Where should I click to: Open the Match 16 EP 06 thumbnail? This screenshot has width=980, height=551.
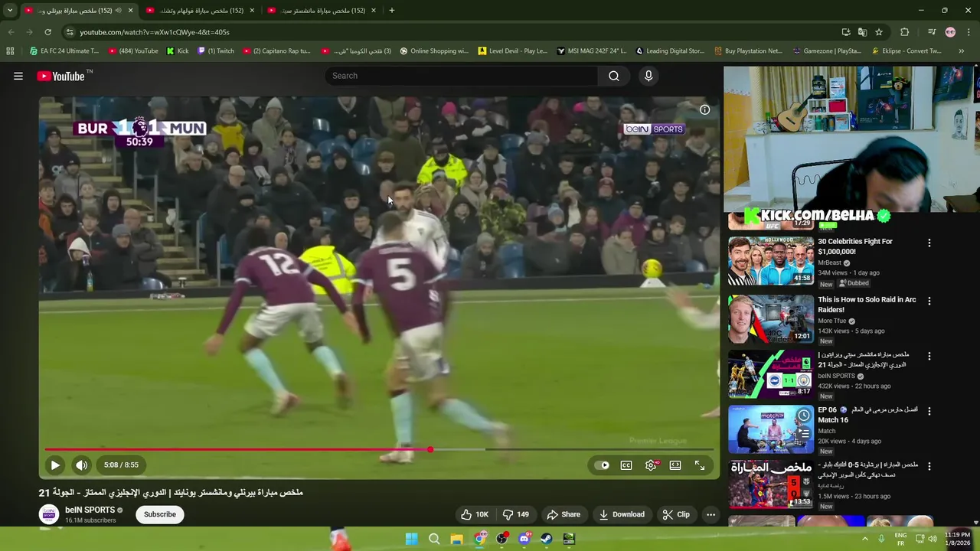pyautogui.click(x=771, y=429)
